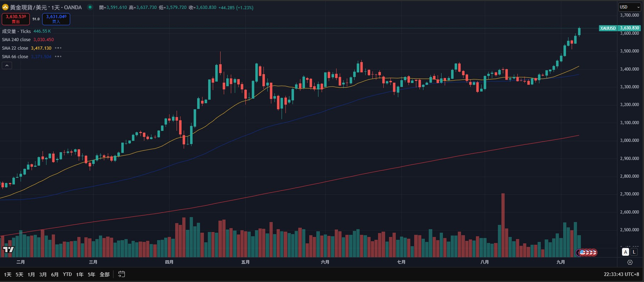Toggle log scale with the L button

click(634, 252)
